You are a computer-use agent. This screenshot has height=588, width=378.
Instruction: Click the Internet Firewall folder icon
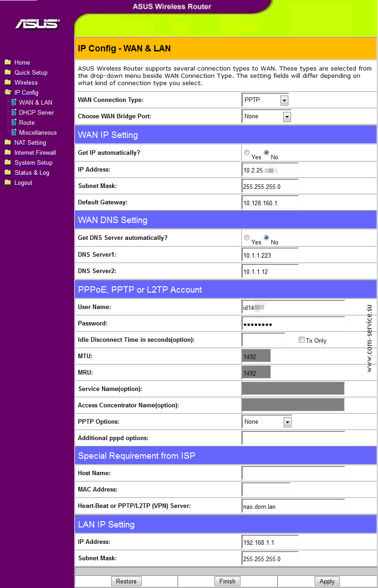pyautogui.click(x=8, y=152)
